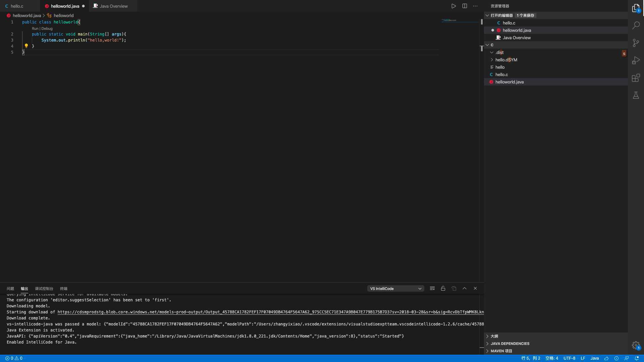Open the Test flask icon in activity bar
This screenshot has width=644, height=362.
[636, 96]
